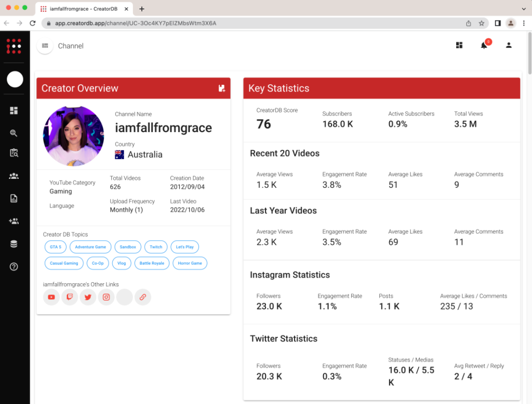Click the white profile circle in sidebar
This screenshot has width=532, height=404.
(x=15, y=79)
